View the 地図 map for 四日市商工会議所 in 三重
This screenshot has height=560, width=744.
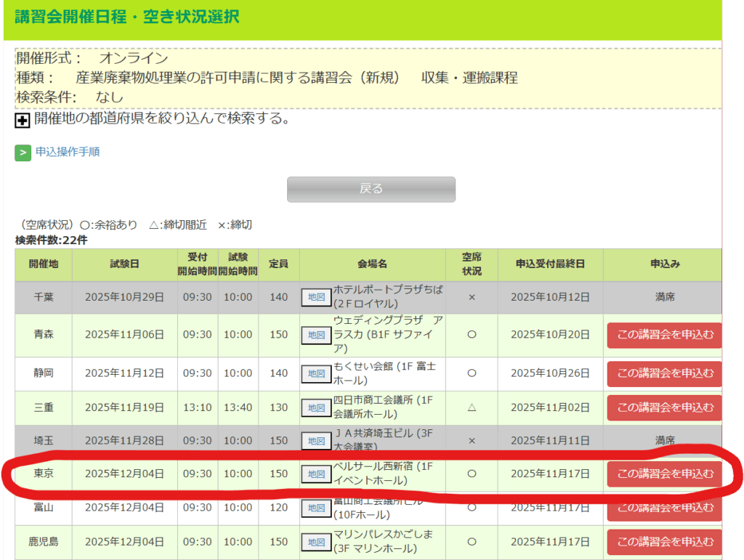(x=316, y=407)
